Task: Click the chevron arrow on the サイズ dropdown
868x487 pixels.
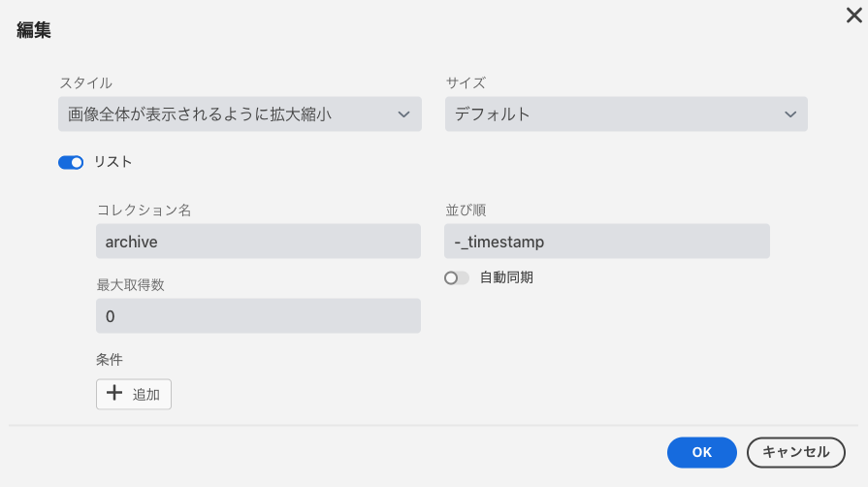Action: point(790,114)
